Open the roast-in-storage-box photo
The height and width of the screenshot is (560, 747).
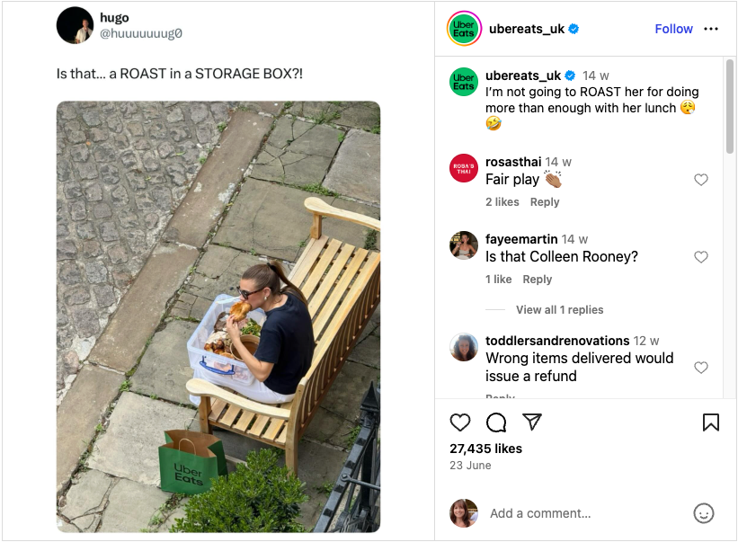(x=218, y=316)
